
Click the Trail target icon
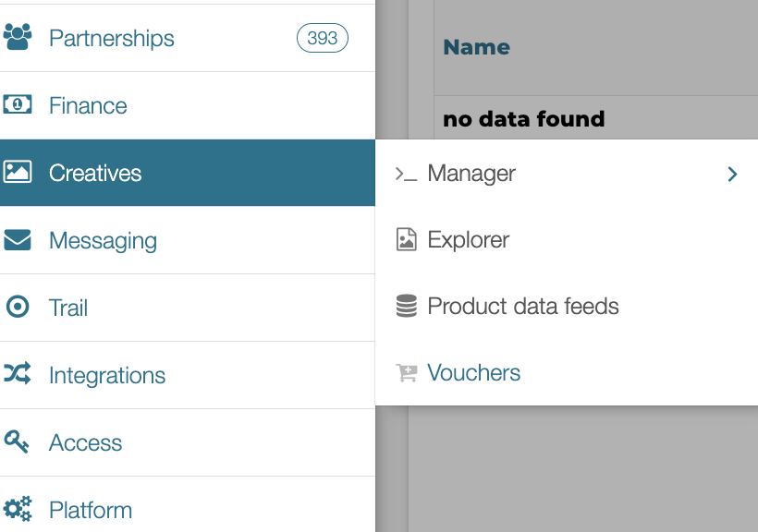(x=18, y=307)
